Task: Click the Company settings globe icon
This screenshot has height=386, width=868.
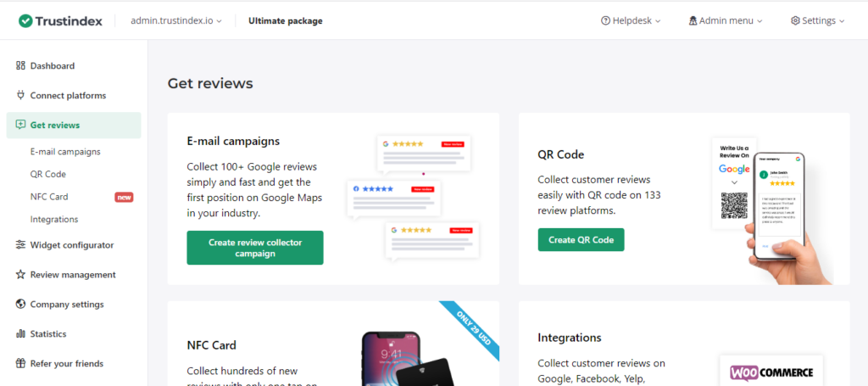Action: click(x=20, y=305)
